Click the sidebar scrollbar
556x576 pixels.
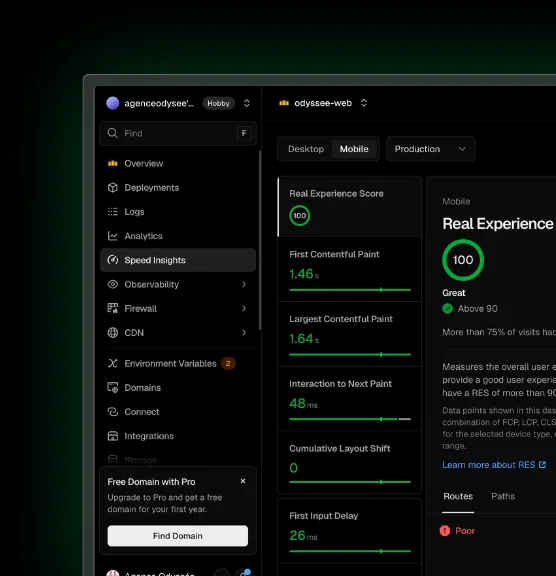(x=260, y=240)
